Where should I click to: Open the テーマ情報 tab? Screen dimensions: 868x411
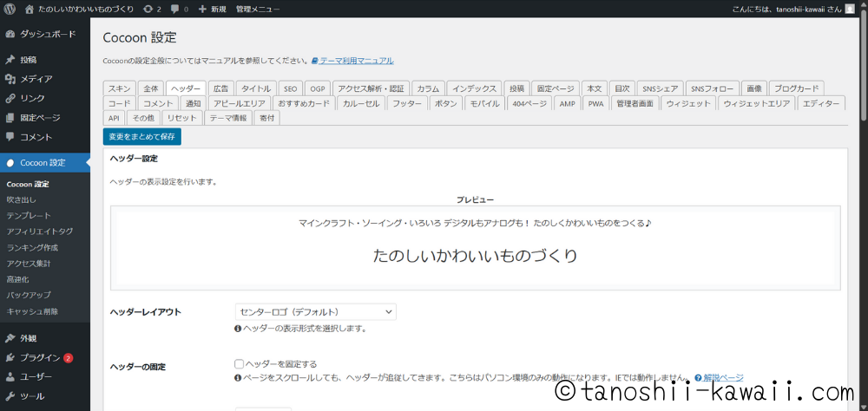click(x=228, y=119)
